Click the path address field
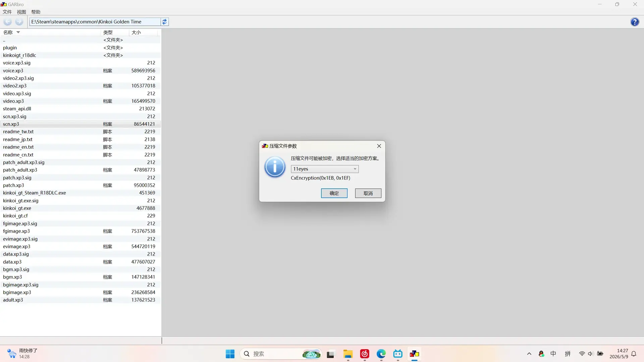The image size is (644, 362). (x=95, y=22)
